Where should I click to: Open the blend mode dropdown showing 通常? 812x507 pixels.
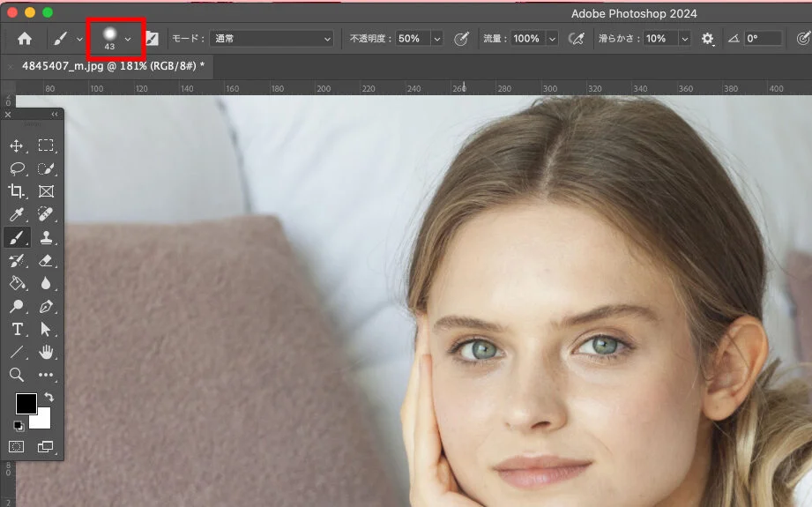[x=273, y=39]
